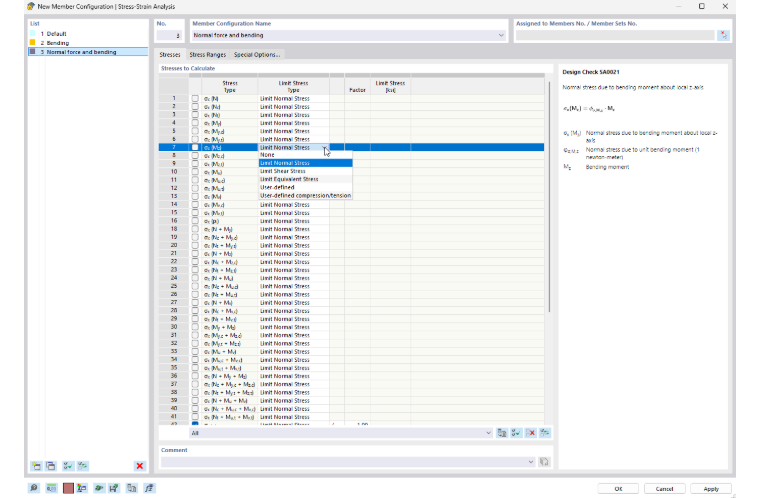Toggle checkbox for stress row 41
760x498 pixels.
tap(195, 417)
